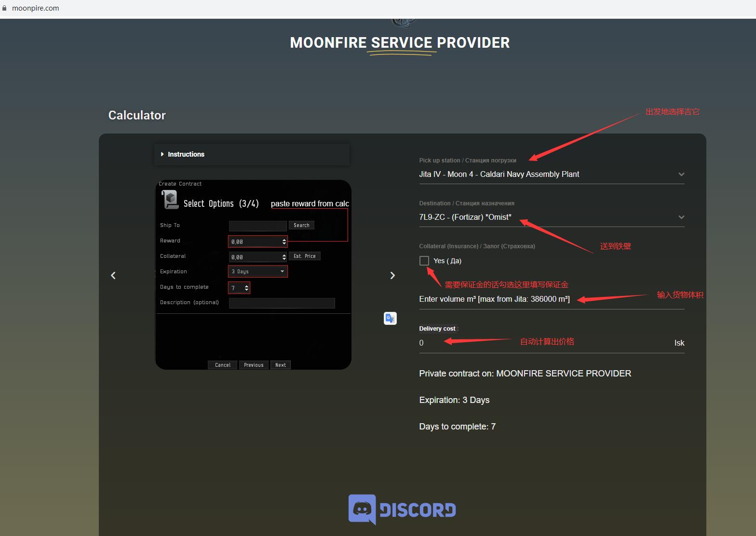Click the Isk currency label

point(679,343)
